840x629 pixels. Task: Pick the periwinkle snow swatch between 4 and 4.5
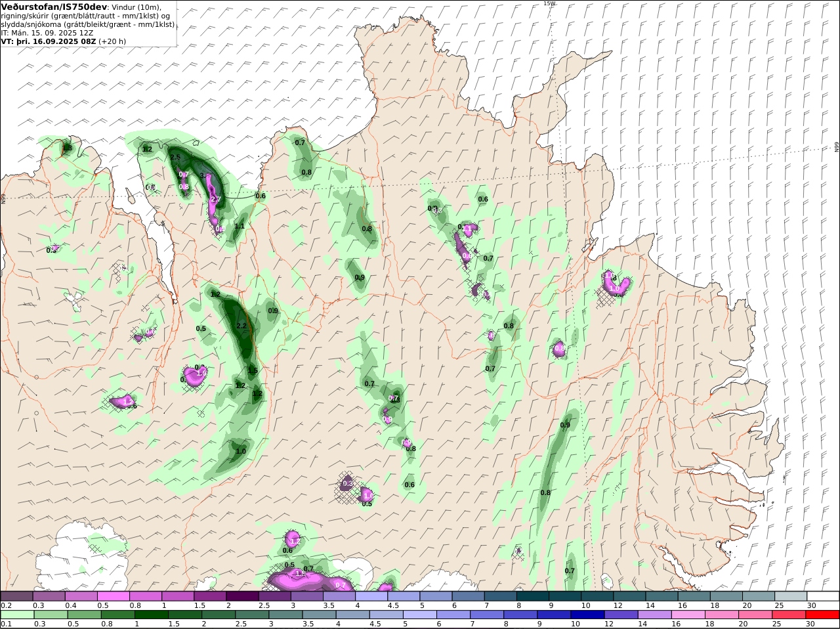(x=371, y=596)
